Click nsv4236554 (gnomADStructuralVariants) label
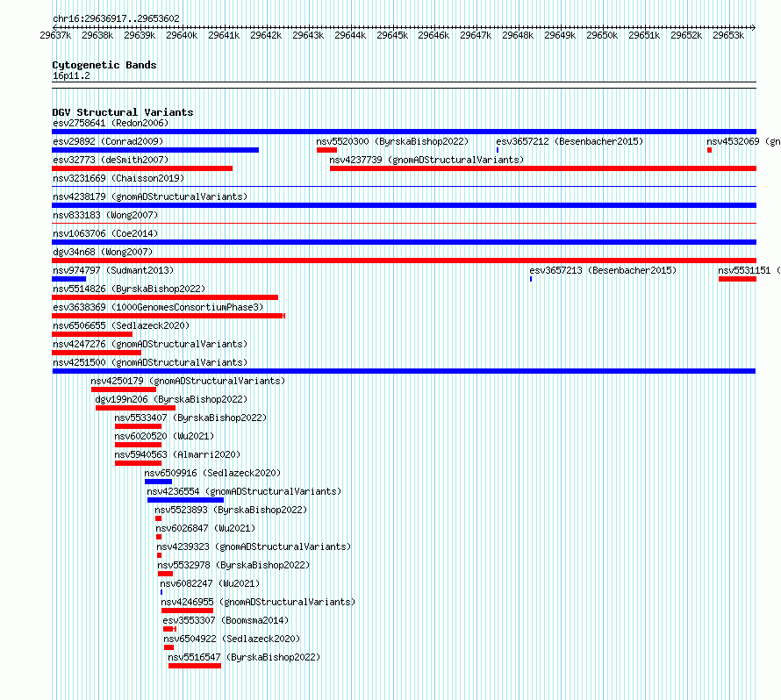 pos(244,491)
